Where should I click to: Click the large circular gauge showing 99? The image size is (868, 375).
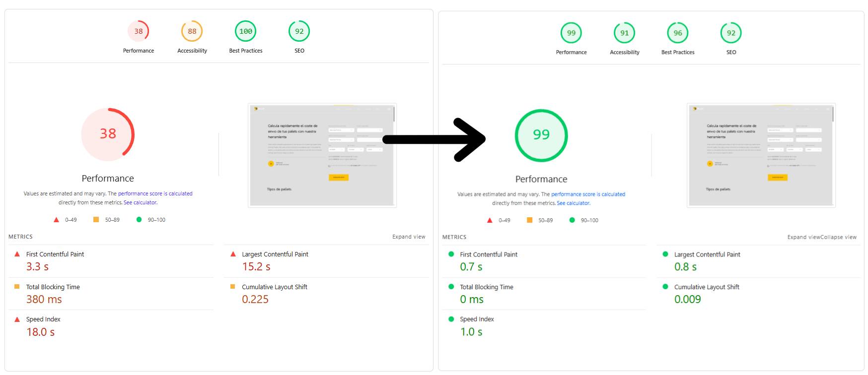[541, 135]
